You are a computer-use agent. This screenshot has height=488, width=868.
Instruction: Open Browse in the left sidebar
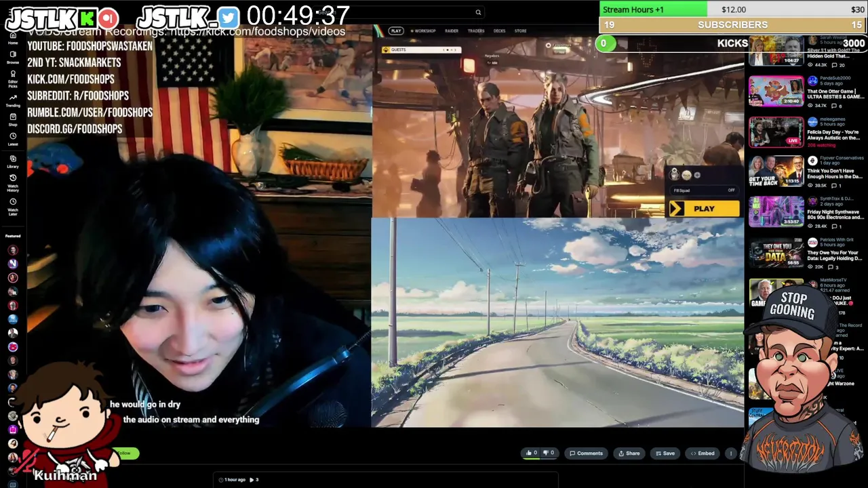(x=12, y=58)
